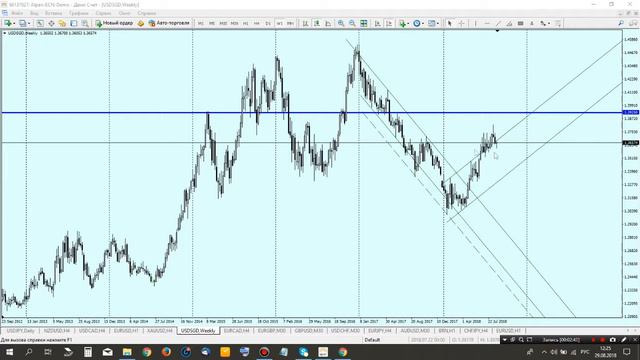This screenshot has height=360, width=640.
Task: Open the Indicators list icon
Action: coord(403,23)
